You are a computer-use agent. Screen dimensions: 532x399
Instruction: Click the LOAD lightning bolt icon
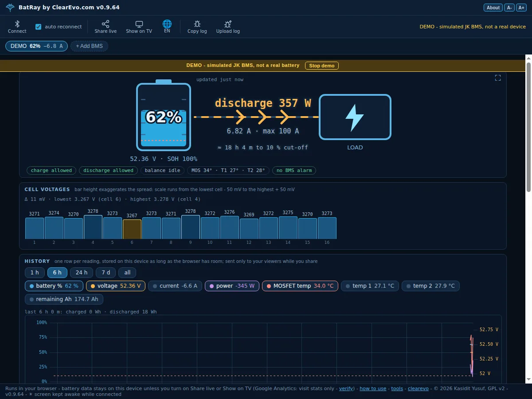coord(355,117)
